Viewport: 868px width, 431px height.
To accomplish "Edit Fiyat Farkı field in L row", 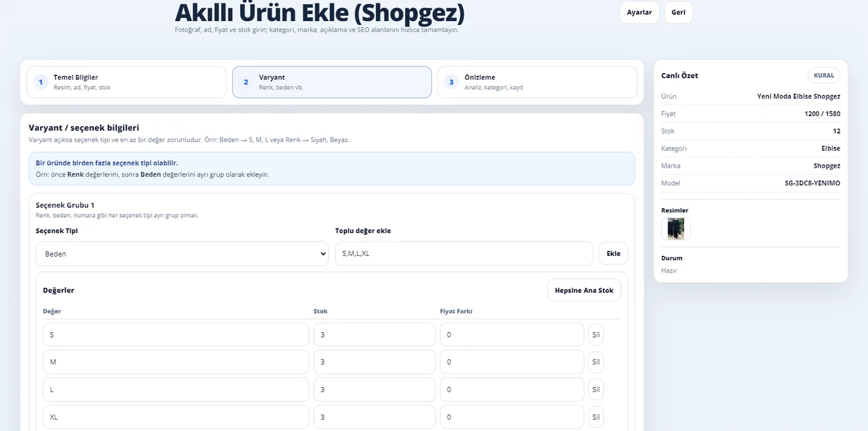I will [512, 390].
